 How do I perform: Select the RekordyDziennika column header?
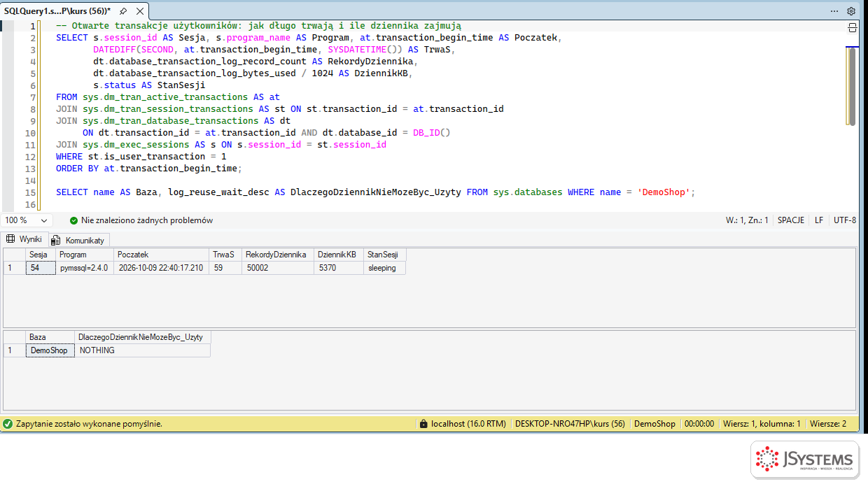pos(278,255)
